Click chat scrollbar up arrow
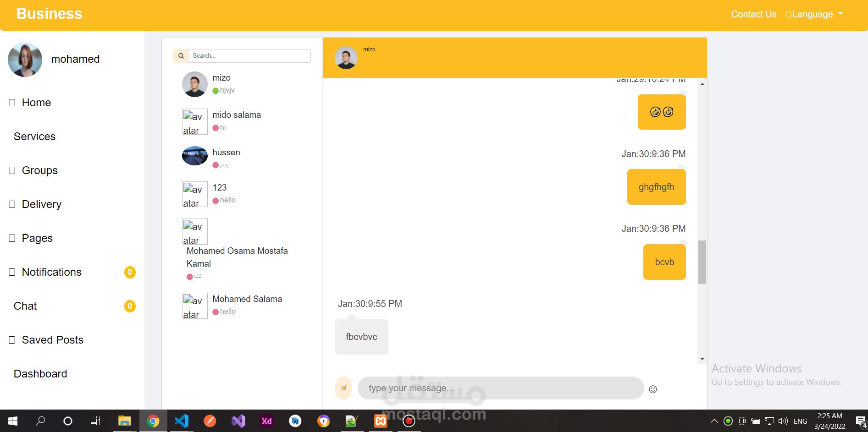 [x=702, y=84]
